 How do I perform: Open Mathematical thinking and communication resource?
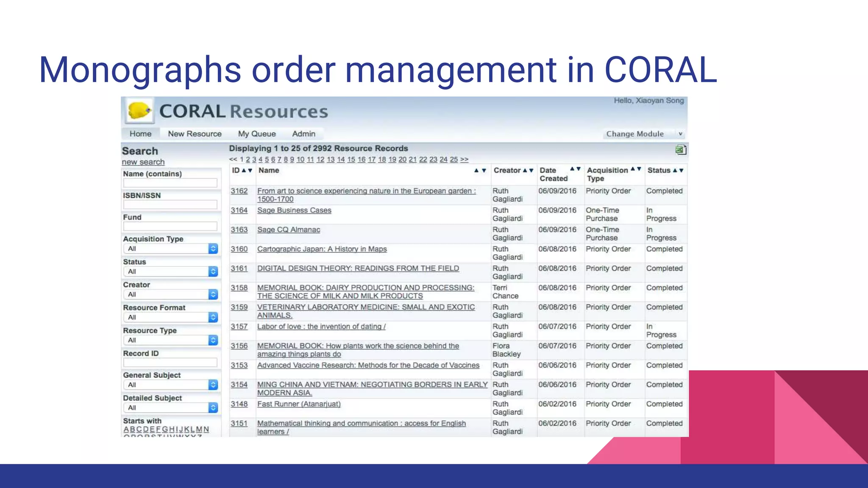click(x=362, y=427)
